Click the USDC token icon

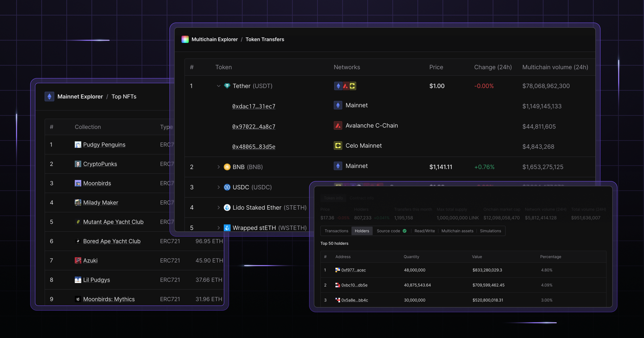(227, 187)
